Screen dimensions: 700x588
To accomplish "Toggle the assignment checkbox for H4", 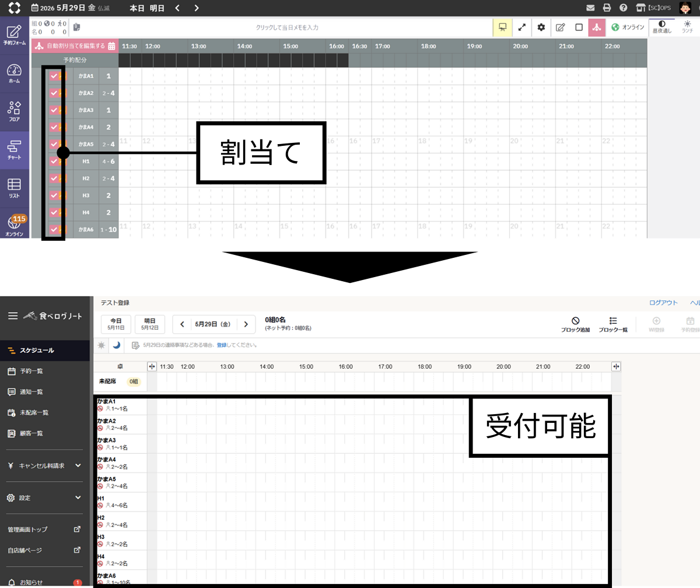I will click(x=54, y=212).
